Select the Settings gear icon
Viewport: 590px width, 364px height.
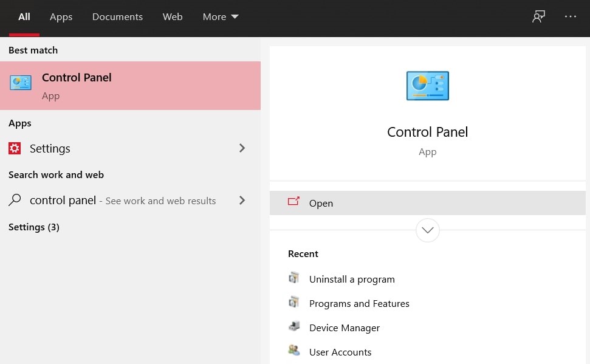pyautogui.click(x=15, y=148)
